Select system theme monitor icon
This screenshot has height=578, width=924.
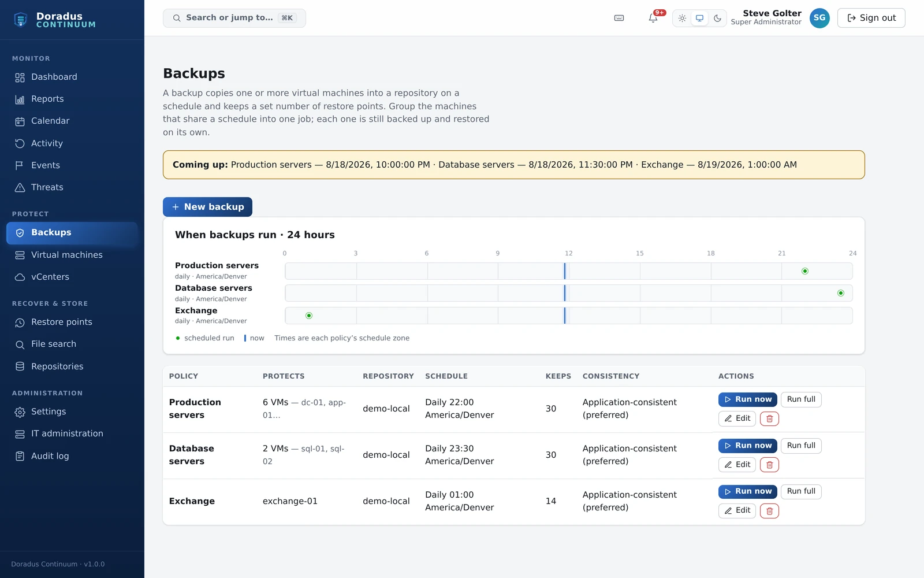(699, 18)
